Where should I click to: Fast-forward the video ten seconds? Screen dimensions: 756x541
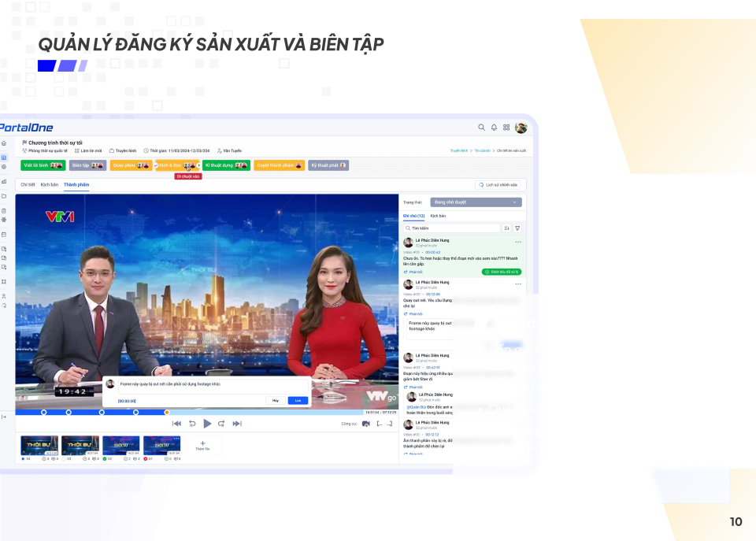click(x=221, y=424)
